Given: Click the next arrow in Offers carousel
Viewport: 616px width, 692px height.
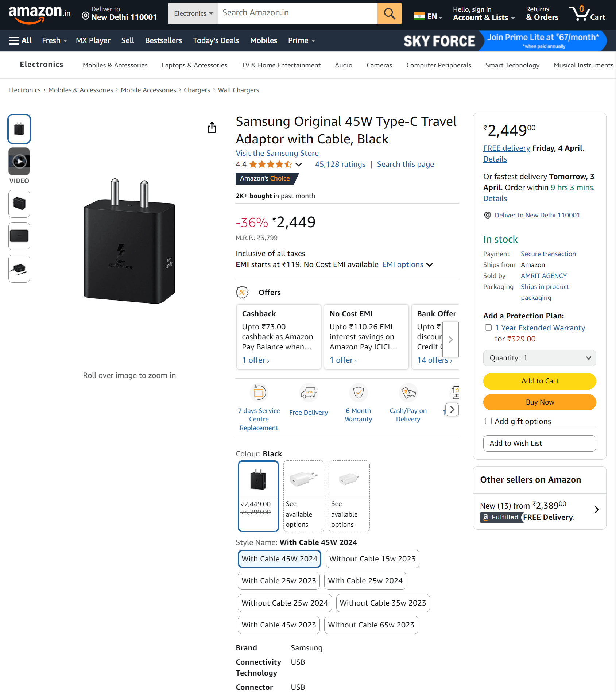Looking at the screenshot, I should (451, 340).
